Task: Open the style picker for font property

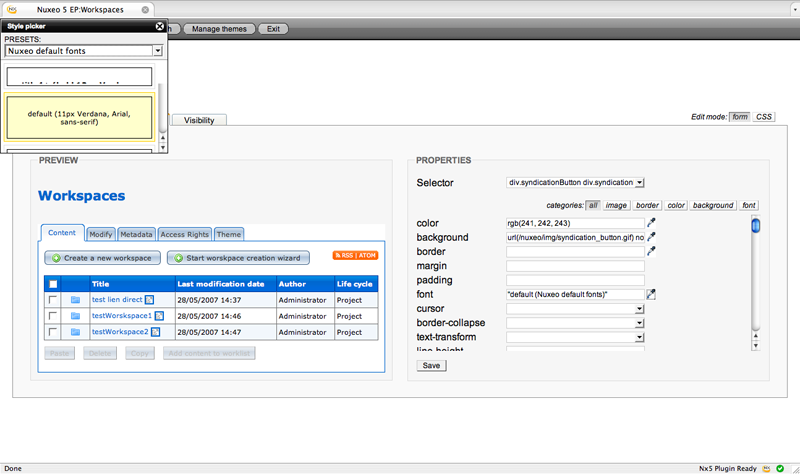Action: coord(651,294)
